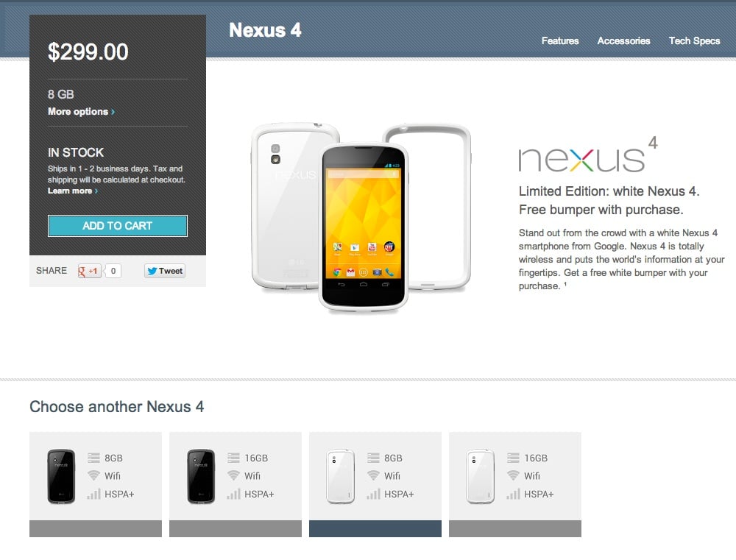
Task: Click the Google +1 icon button
Action: [x=89, y=271]
